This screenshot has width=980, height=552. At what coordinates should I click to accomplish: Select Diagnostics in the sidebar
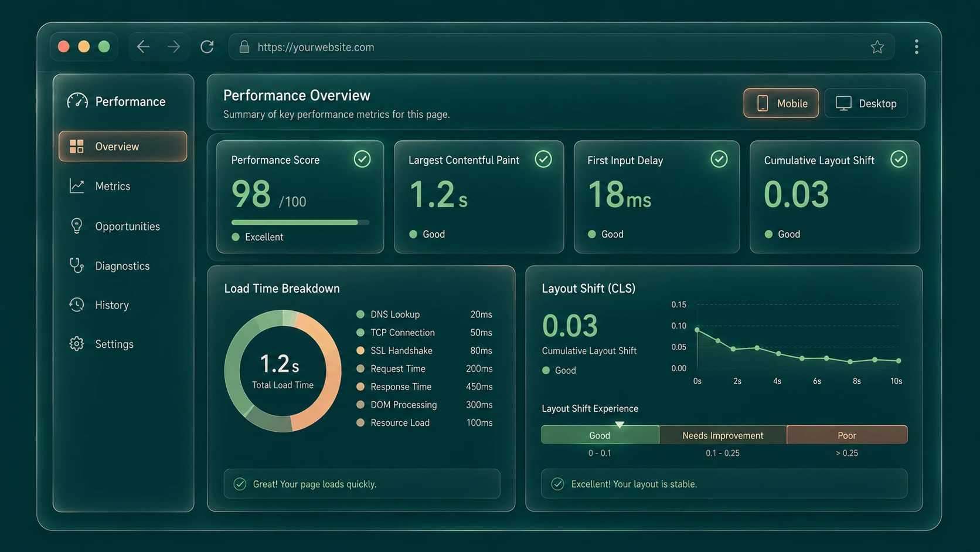pos(123,266)
